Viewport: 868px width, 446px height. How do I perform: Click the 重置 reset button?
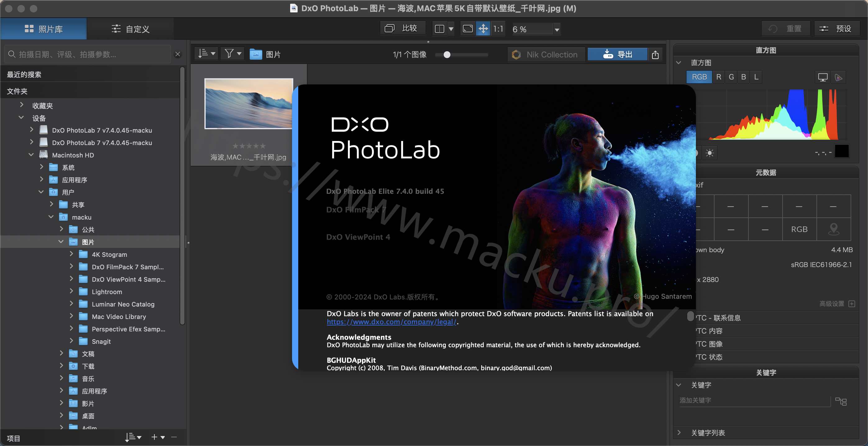(785, 29)
